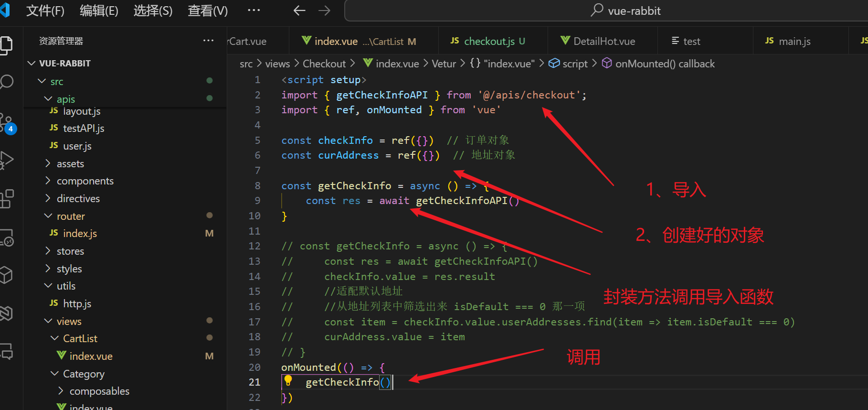
Task: Click line number 21 in the gutter
Action: point(254,382)
